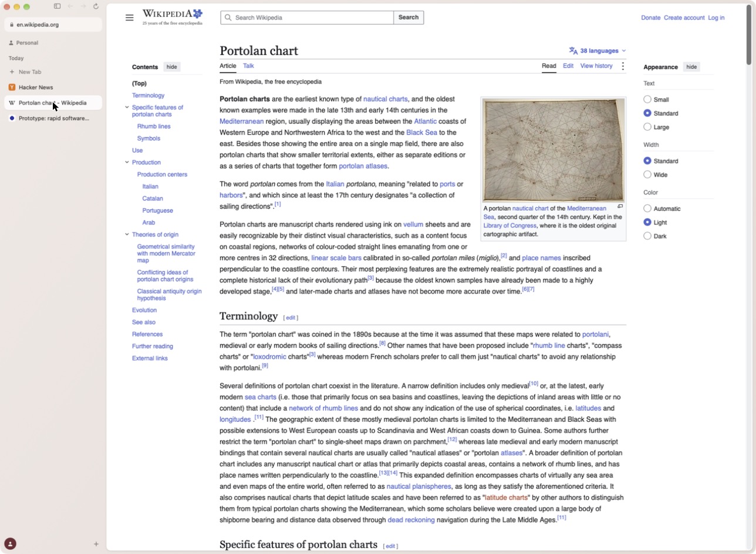
Task: Collapse the Theories of origin section
Action: click(x=127, y=234)
